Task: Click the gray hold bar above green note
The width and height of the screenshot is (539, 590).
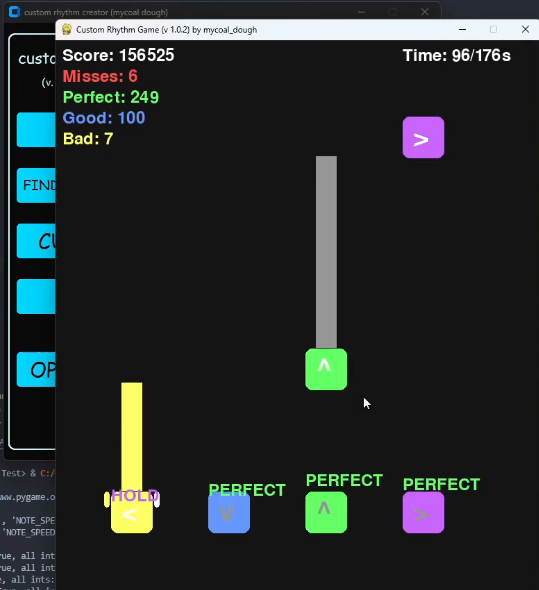Action: tap(326, 252)
